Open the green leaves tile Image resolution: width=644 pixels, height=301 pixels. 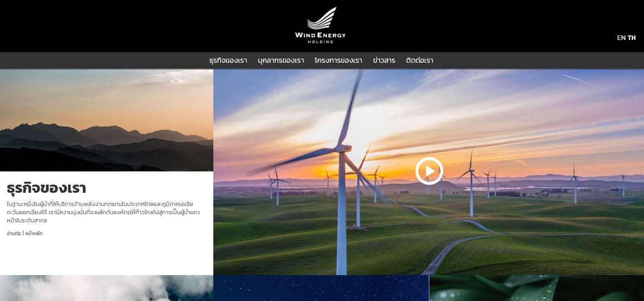tap(536, 288)
